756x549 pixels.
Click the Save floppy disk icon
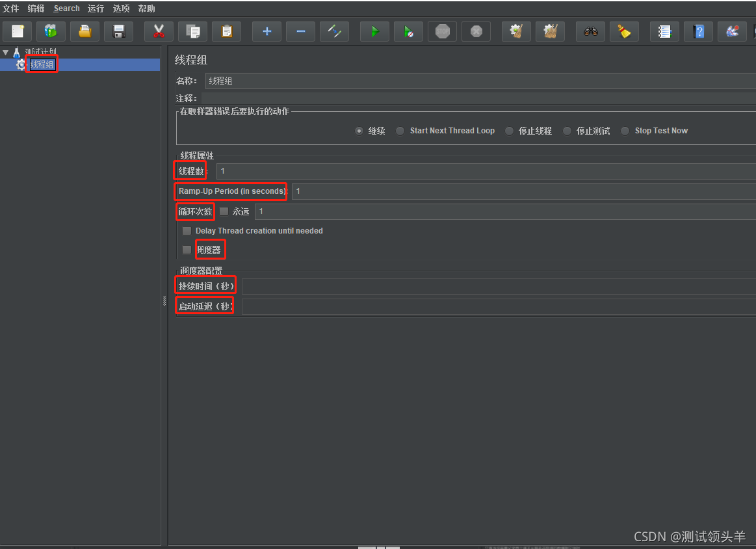[x=118, y=31]
